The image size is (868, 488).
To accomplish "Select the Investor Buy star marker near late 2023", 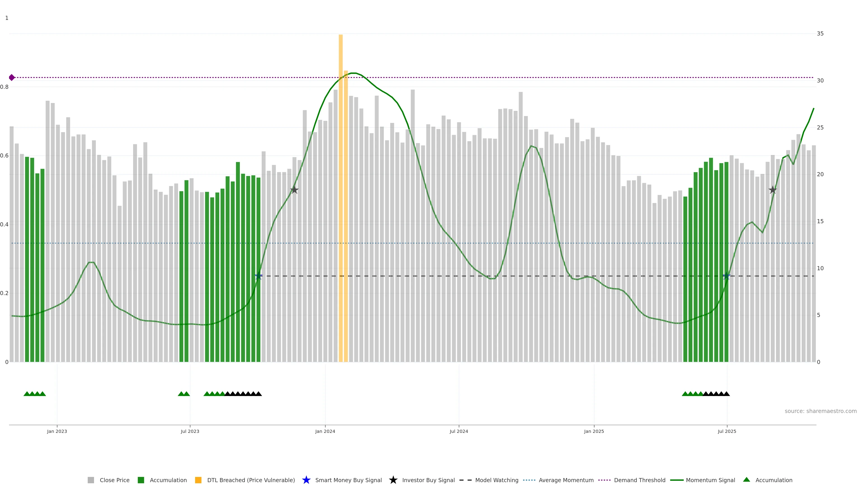I will tap(294, 190).
